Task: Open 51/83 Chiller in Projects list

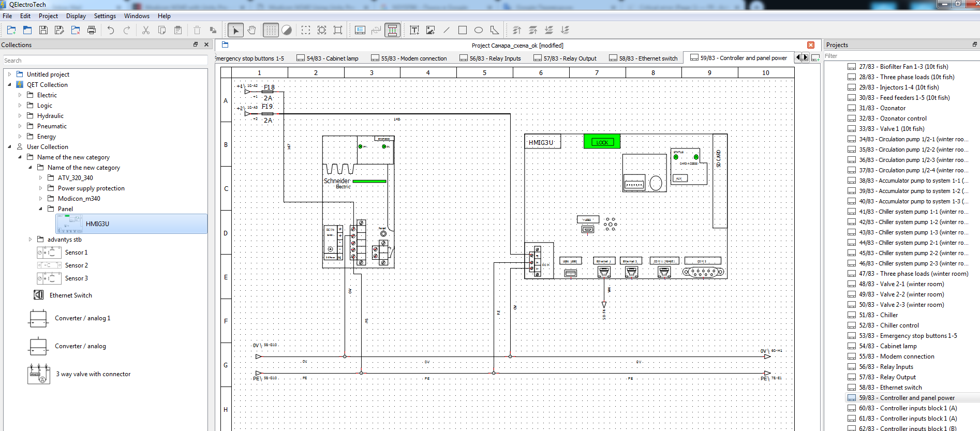Action: point(888,315)
